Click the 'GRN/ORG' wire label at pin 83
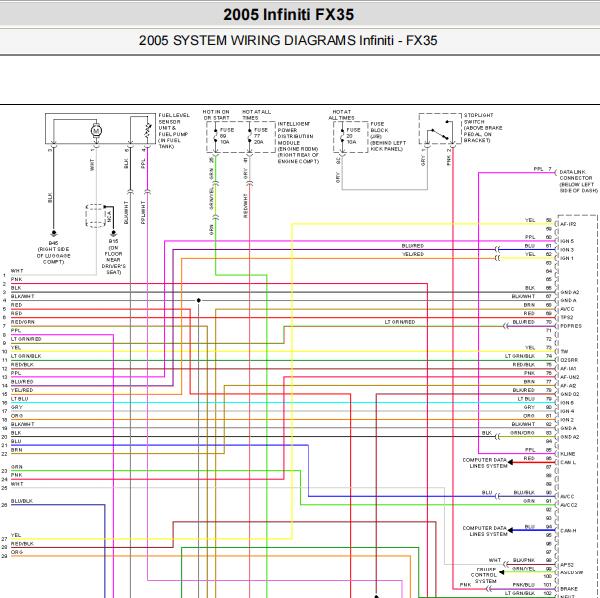Screen dimensions: 600x598 pos(522,433)
